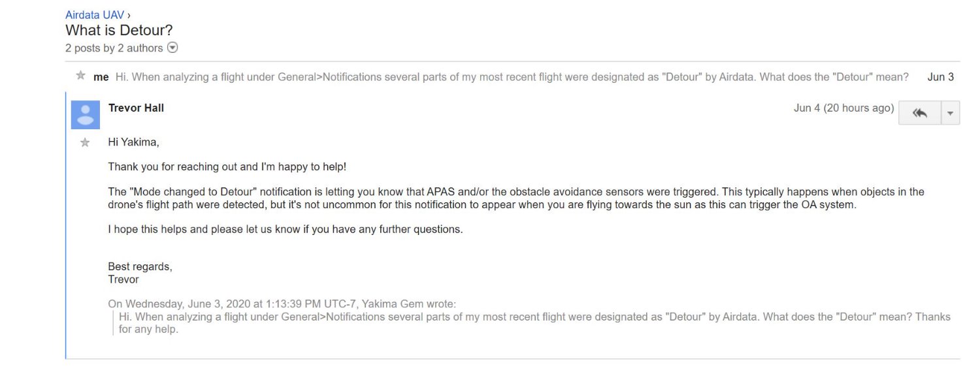The width and height of the screenshot is (980, 376).
Task: Click the "Thank you for reaching out" sentence
Action: 227,167
